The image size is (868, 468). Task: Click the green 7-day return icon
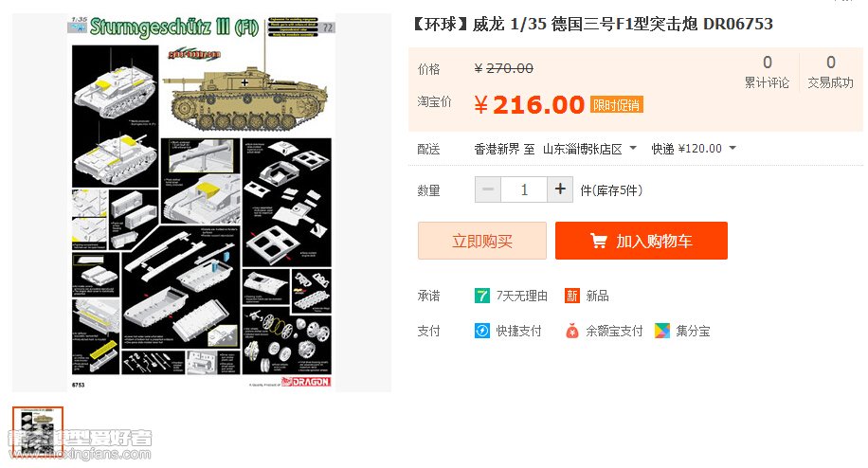[481, 296]
